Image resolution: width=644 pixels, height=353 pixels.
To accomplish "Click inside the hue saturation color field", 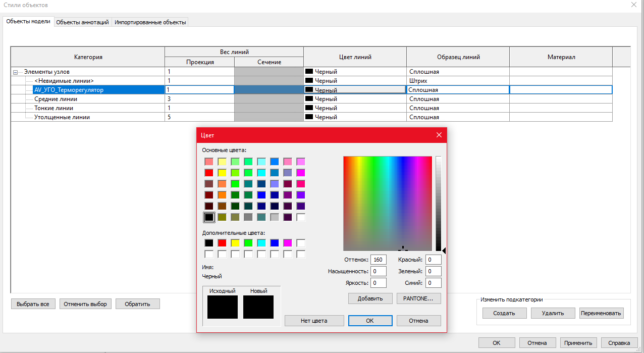I will pos(388,204).
